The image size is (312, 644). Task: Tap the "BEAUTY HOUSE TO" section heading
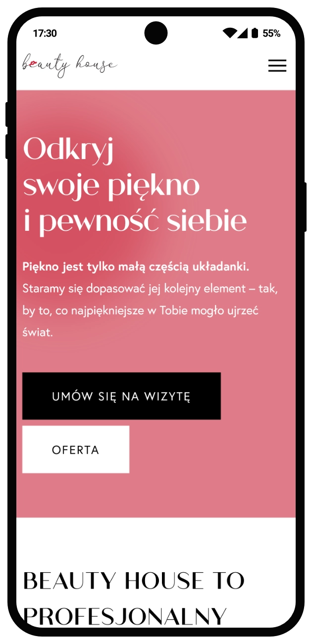click(x=134, y=581)
